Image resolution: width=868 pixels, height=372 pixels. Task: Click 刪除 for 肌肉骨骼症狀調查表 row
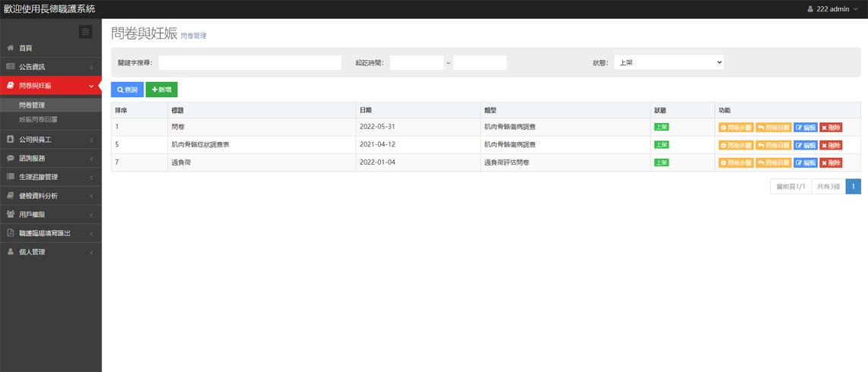pyautogui.click(x=831, y=145)
